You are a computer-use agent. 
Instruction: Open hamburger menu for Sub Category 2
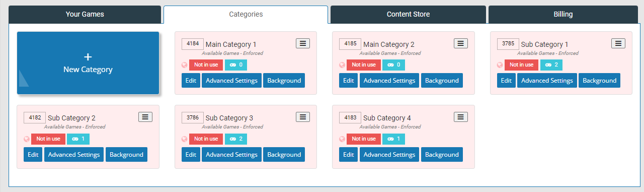145,117
